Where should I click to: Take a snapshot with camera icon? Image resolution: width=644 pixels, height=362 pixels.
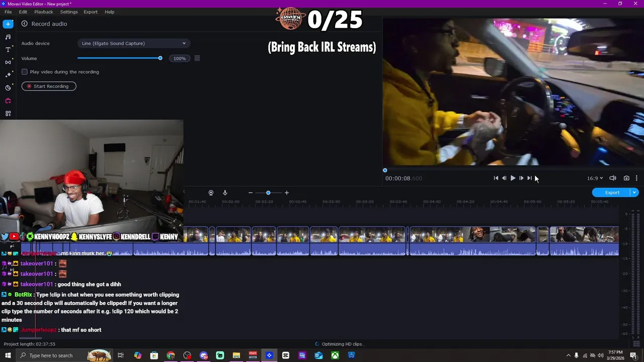coord(626,178)
